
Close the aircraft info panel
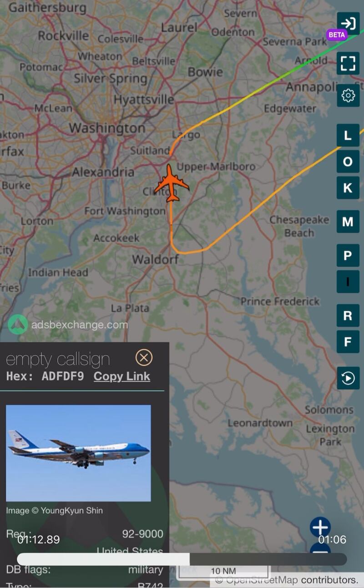coord(144,358)
